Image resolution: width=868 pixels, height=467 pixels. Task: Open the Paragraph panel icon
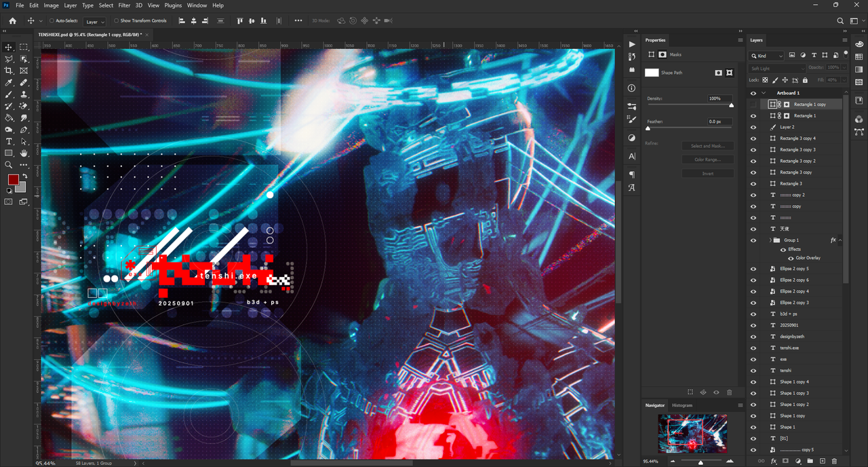[631, 174]
